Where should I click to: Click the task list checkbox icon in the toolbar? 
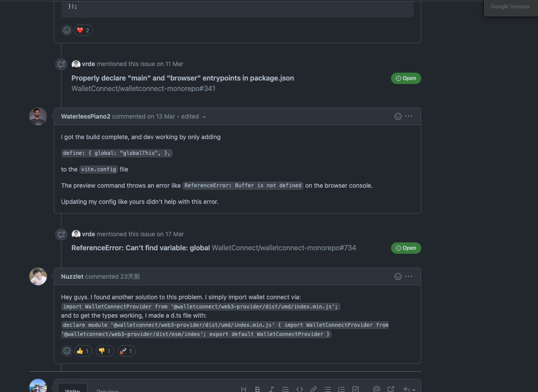pos(356,389)
